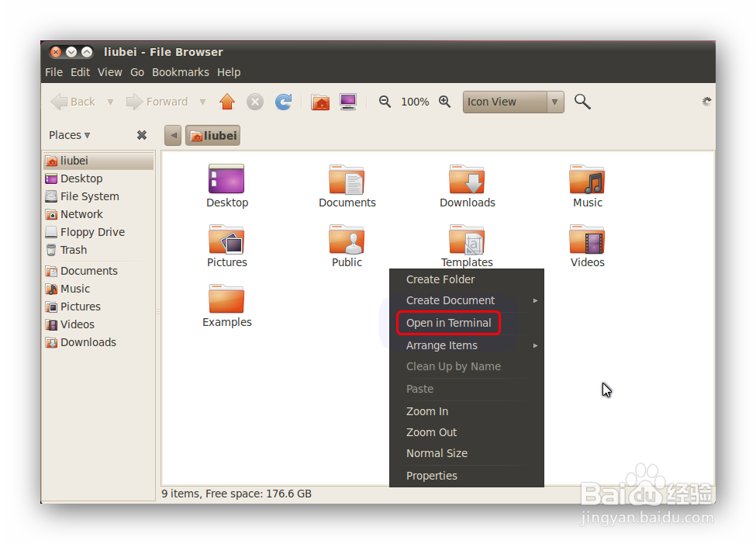
Task: Open Pictures bookmark in sidebar
Action: [98, 307]
